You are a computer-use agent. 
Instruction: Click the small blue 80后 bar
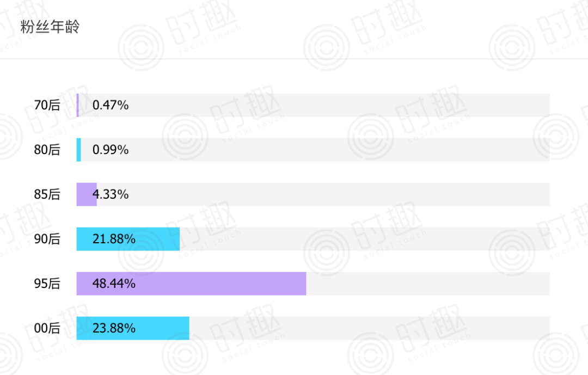click(x=79, y=150)
